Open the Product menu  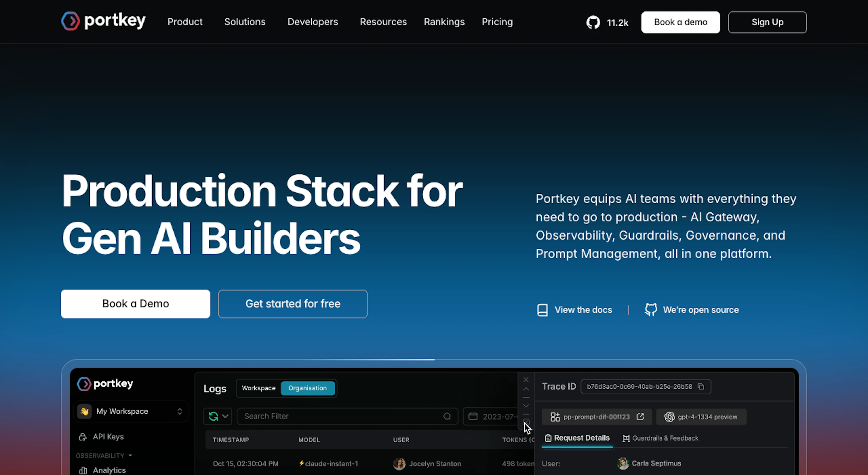point(185,22)
